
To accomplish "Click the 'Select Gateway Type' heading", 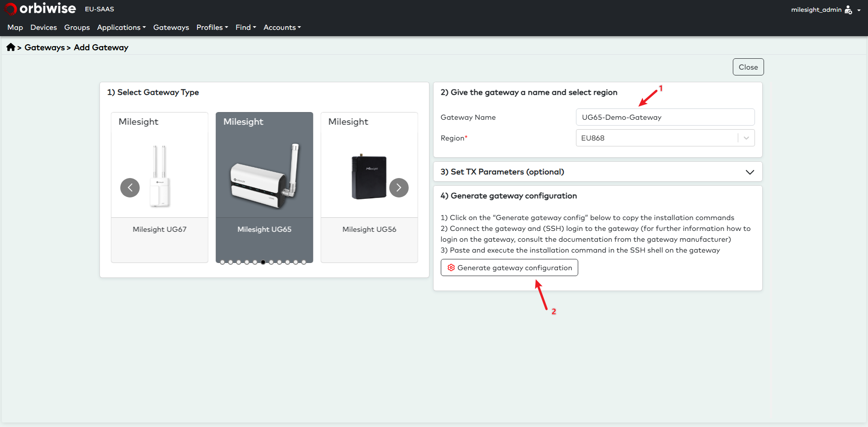I will coord(153,92).
